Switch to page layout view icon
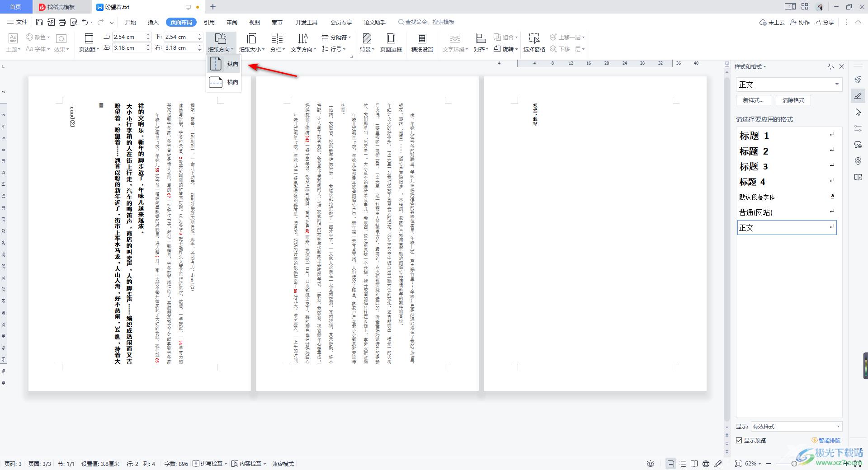 click(671, 464)
